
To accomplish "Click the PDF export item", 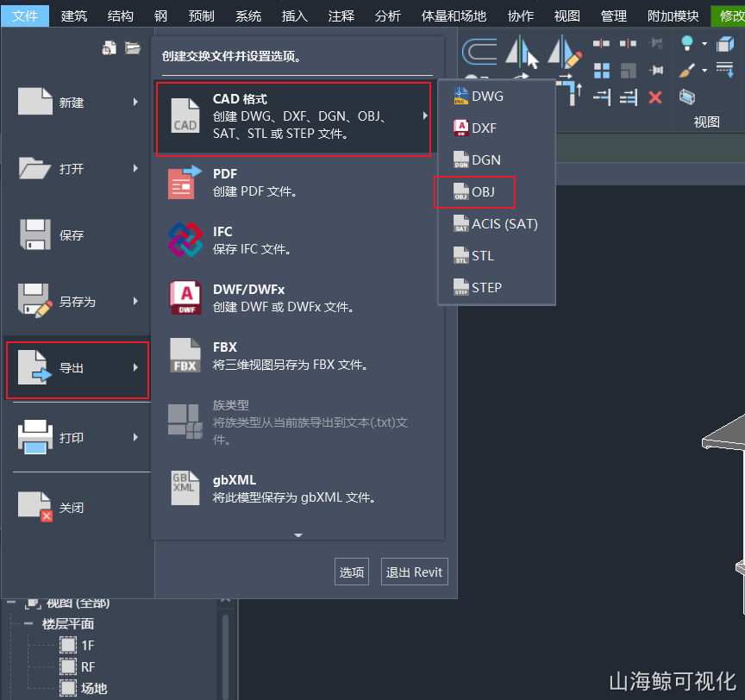I will pos(297,183).
